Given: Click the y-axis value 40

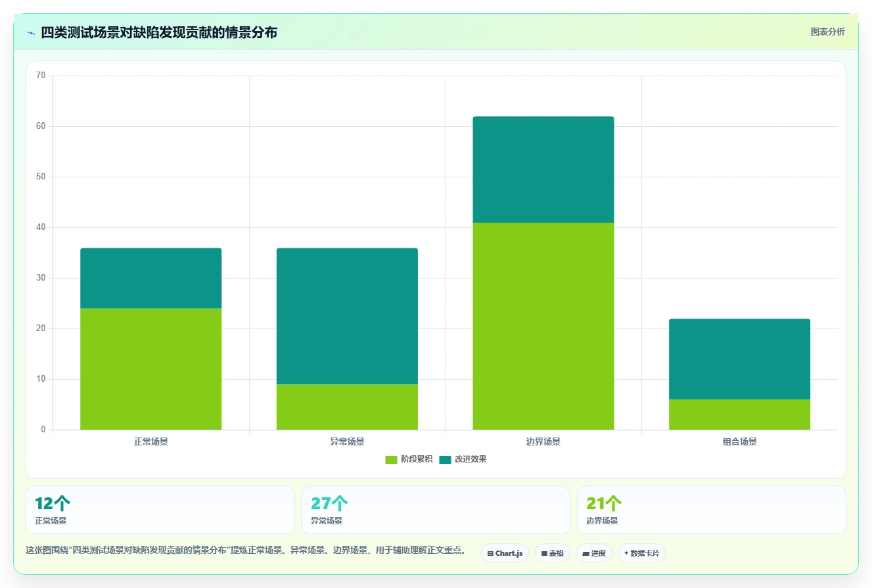Looking at the screenshot, I should (41, 227).
